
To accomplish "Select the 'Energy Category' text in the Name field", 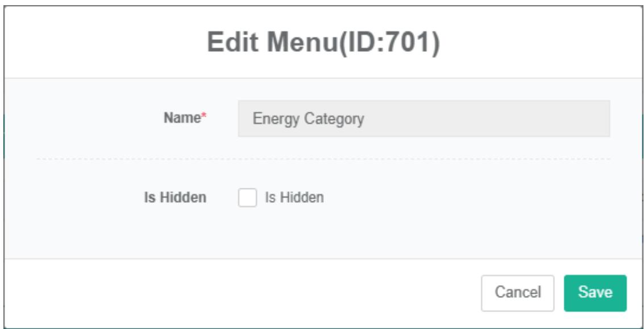I will [308, 119].
